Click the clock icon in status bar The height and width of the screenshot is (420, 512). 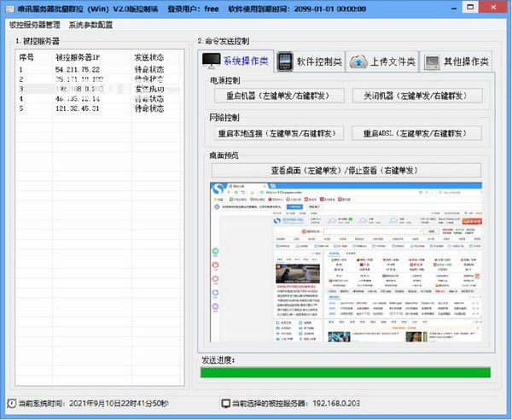click(11, 403)
